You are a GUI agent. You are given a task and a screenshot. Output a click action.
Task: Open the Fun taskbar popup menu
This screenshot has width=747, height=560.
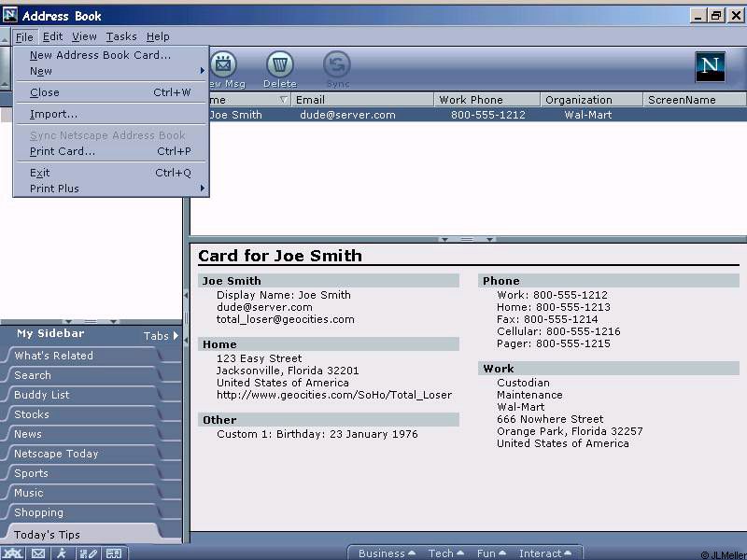coord(491,553)
